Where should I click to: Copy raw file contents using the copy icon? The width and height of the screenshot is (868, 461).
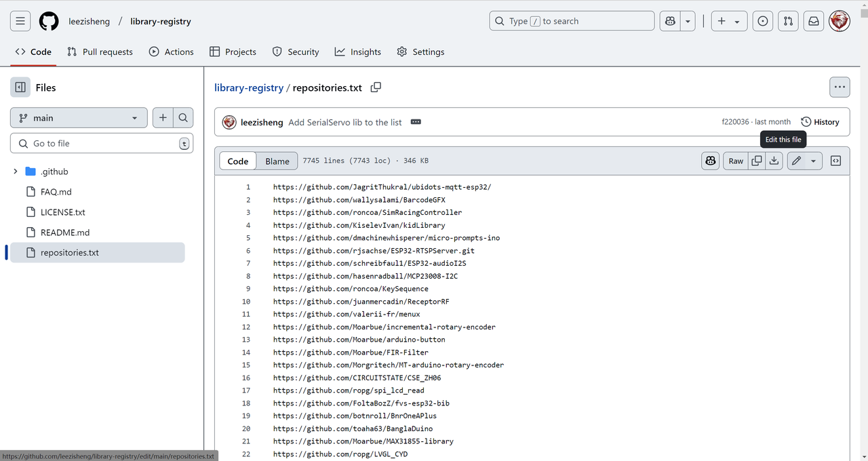(x=757, y=161)
